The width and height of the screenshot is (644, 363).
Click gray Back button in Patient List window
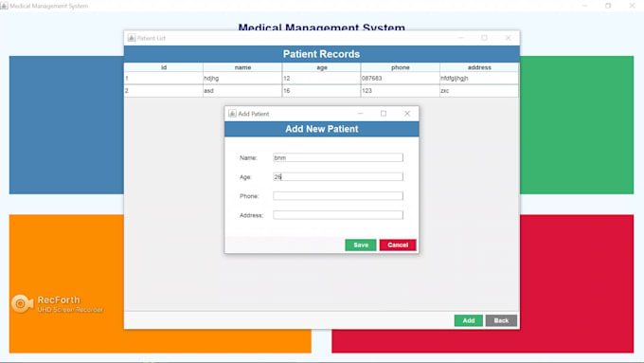pos(501,320)
